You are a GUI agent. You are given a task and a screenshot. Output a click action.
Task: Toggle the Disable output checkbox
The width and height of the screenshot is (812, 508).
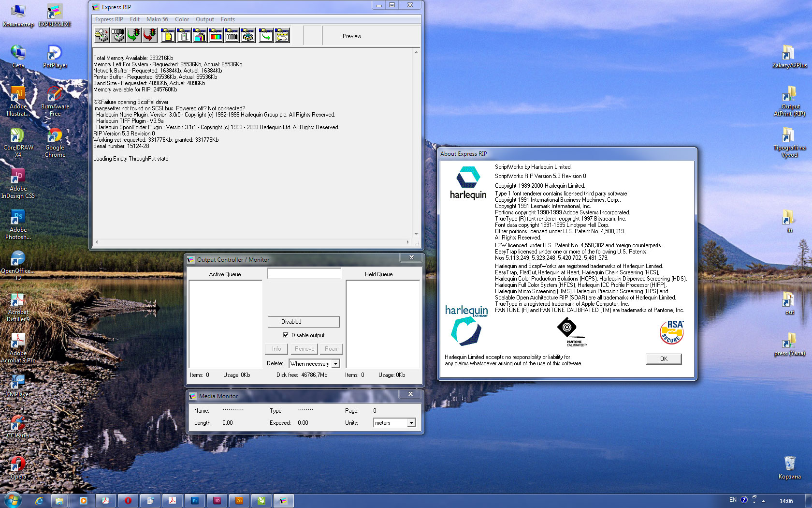(x=286, y=335)
